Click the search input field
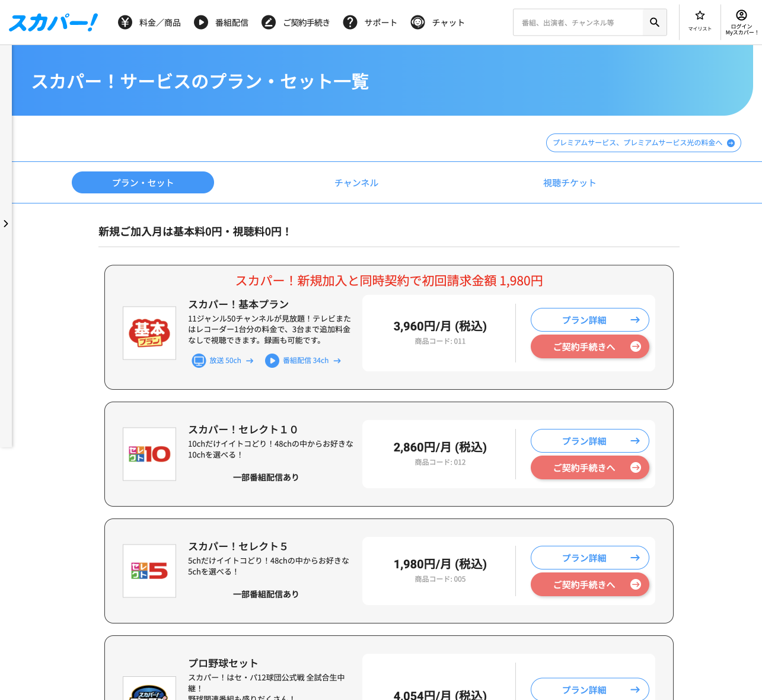Viewport: 762px width, 700px height. click(x=578, y=22)
